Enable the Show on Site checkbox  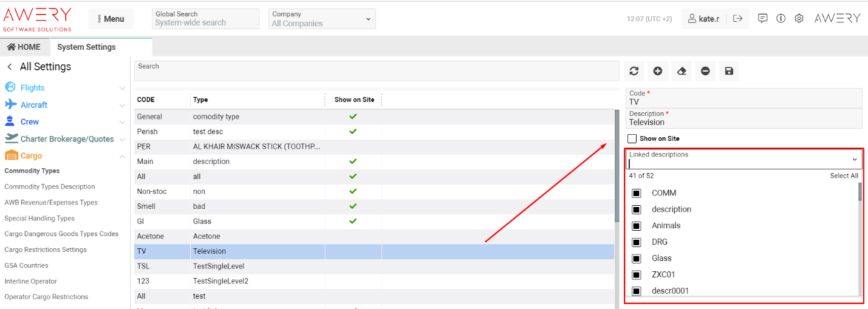click(x=632, y=138)
